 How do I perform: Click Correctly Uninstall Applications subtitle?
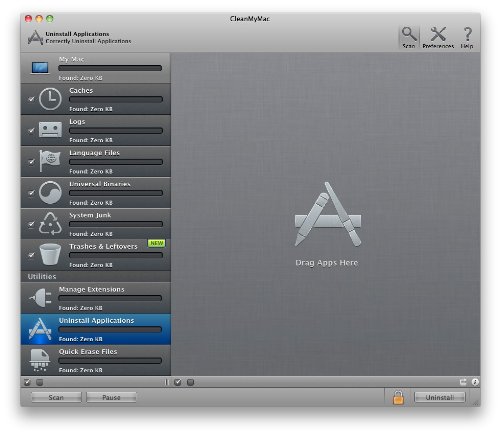click(88, 41)
